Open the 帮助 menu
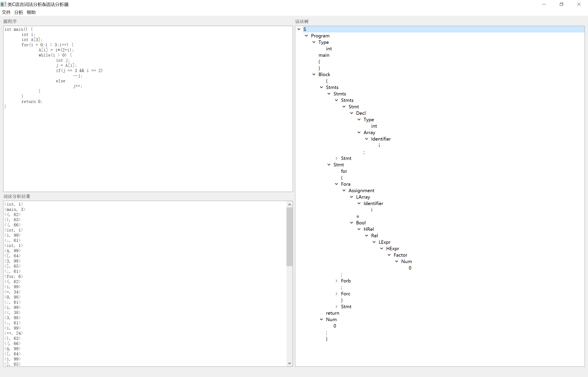 pyautogui.click(x=31, y=12)
